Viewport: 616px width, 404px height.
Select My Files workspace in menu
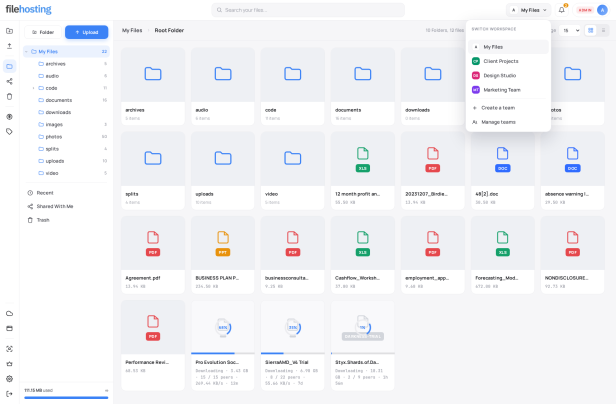click(508, 47)
